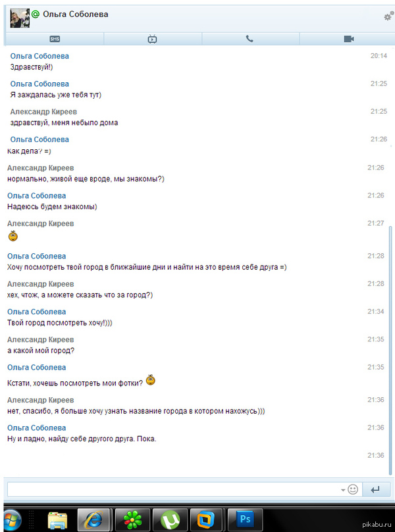Open Windows Explorer folder in taskbar

58,520
